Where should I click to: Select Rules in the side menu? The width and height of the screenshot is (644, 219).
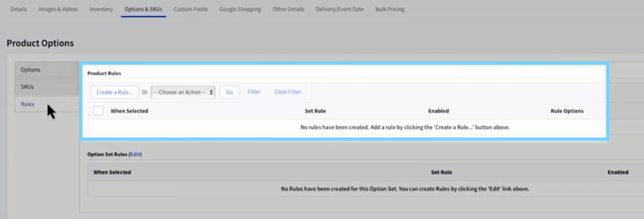pyautogui.click(x=47, y=104)
